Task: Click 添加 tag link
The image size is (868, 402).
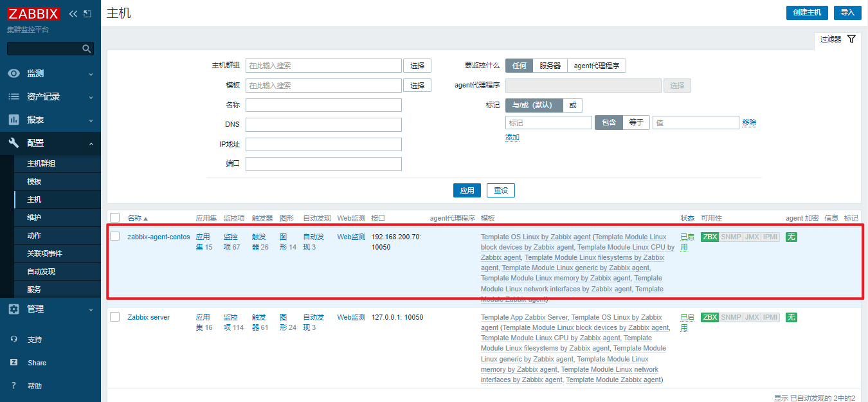Action: 512,137
